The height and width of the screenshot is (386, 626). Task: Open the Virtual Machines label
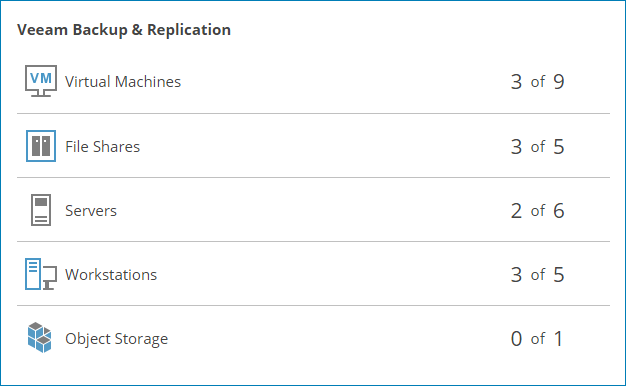[x=123, y=82]
